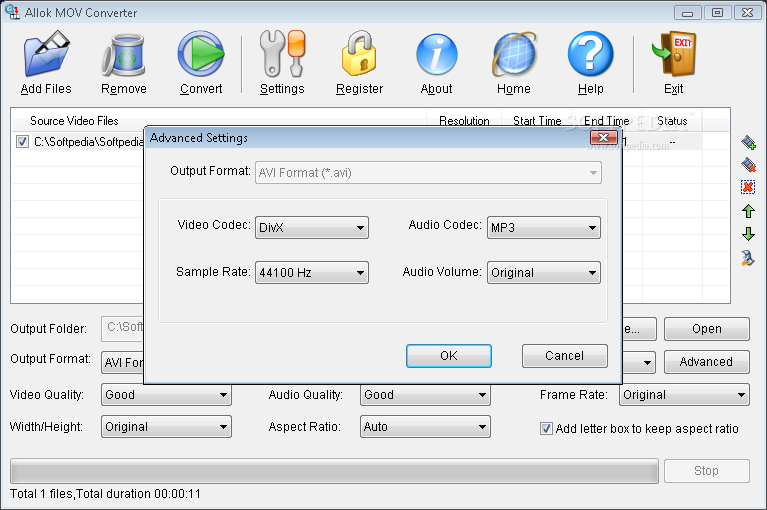Open the Audio Quality dropdown
The image size is (767, 510).
click(x=425, y=395)
